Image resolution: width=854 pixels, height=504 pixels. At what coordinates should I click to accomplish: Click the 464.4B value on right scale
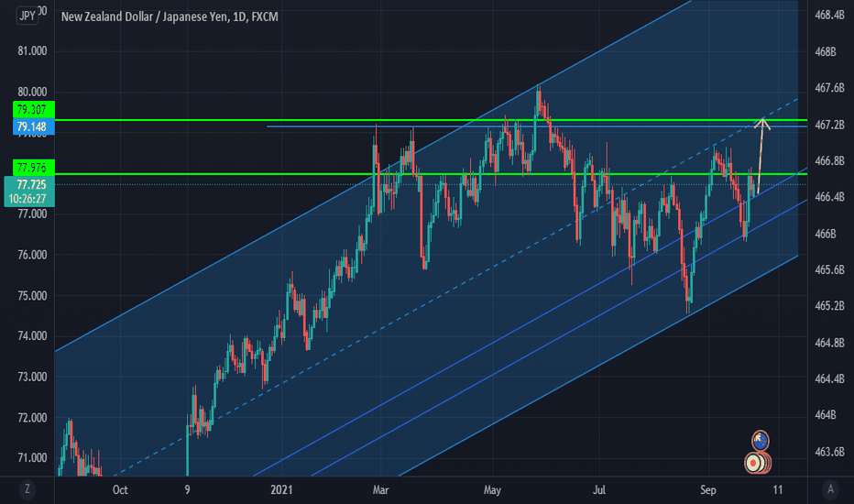[829, 378]
